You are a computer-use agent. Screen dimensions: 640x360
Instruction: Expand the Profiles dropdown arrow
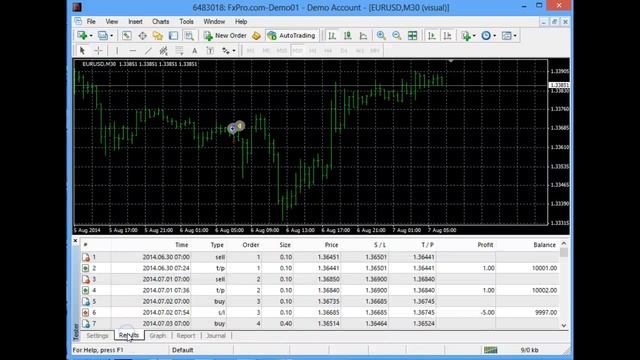coord(111,36)
